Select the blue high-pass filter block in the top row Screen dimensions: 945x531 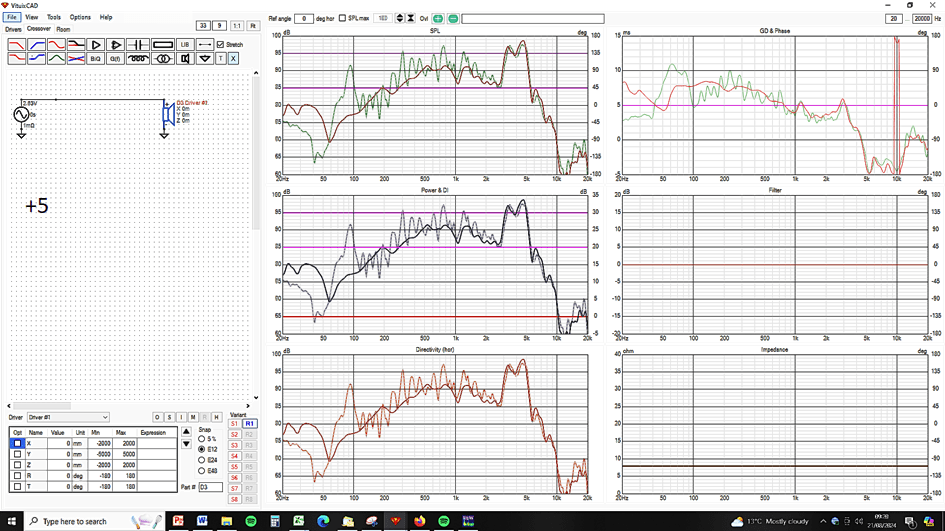point(36,45)
